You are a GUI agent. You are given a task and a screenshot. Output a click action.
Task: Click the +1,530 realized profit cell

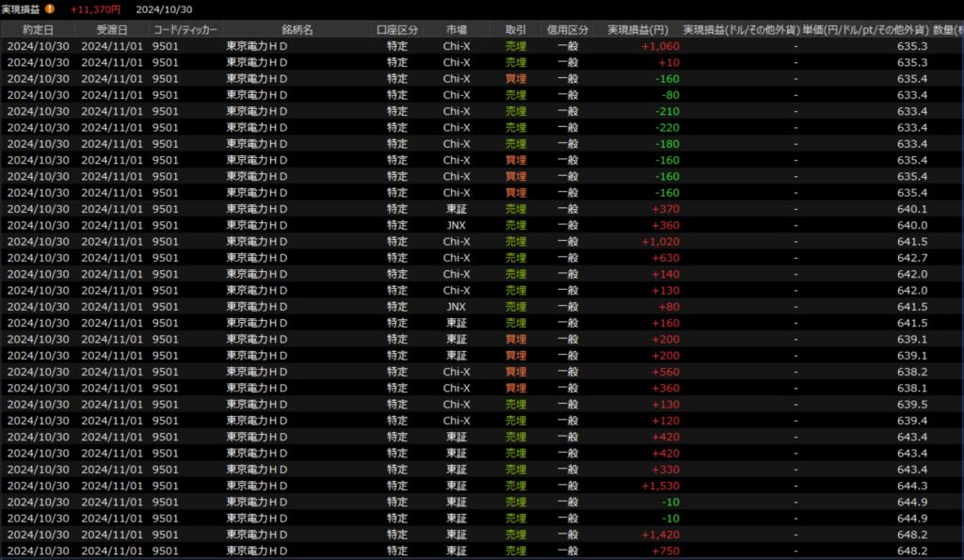[x=659, y=486]
